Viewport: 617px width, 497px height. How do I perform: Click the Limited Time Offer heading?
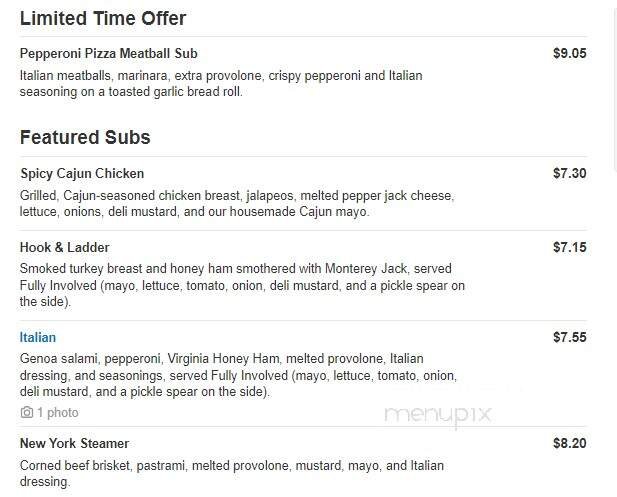(x=103, y=19)
